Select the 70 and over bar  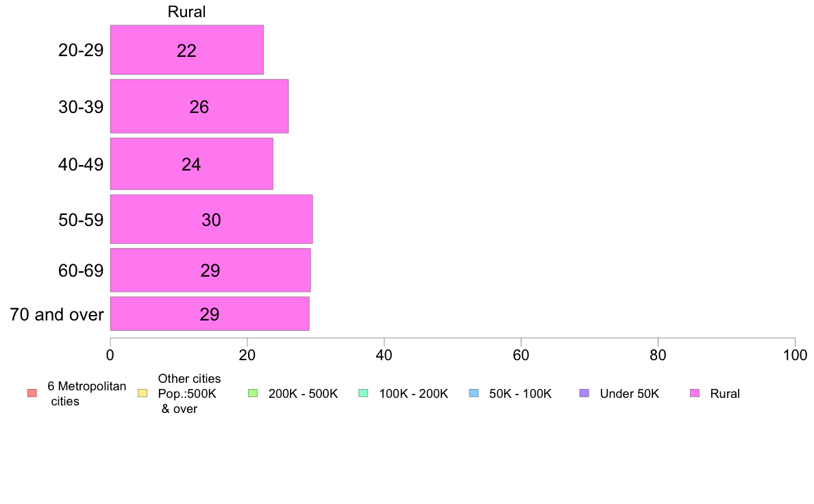point(210,314)
